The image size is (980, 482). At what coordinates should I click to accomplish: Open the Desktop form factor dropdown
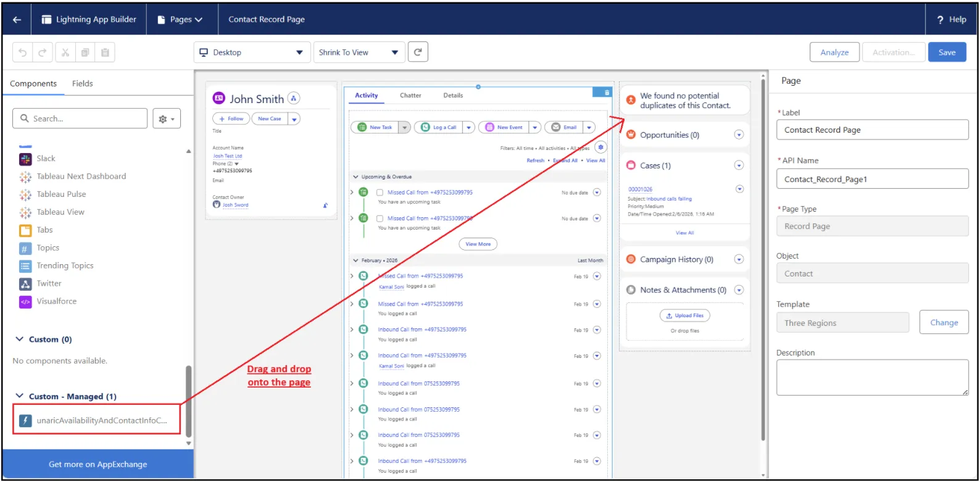point(252,52)
